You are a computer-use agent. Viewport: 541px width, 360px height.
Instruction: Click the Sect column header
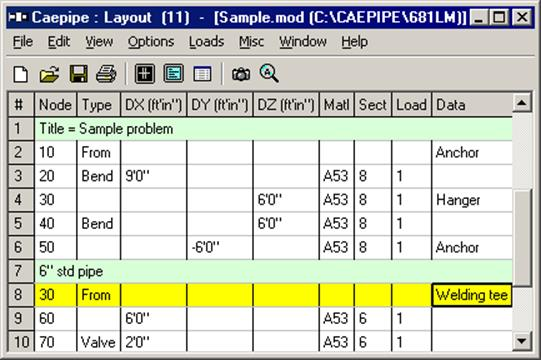coord(373,104)
